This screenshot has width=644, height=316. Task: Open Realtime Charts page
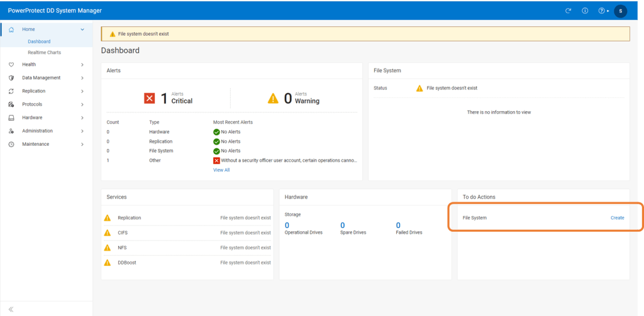[44, 52]
